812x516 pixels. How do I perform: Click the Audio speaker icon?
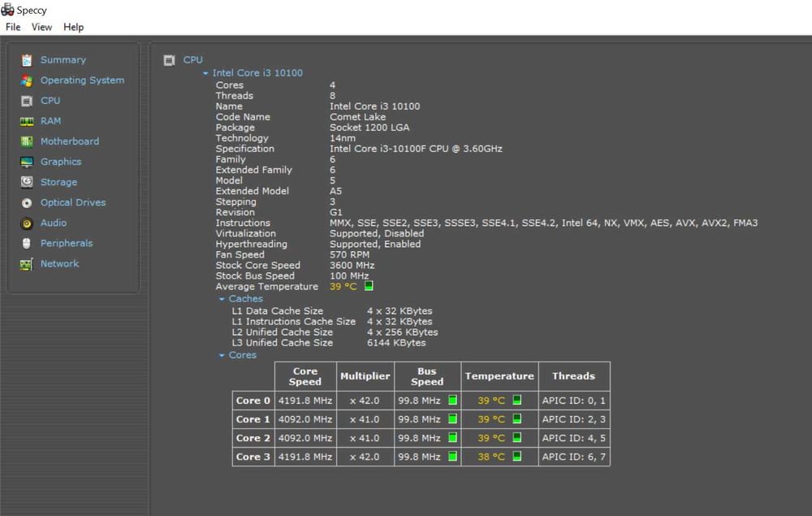[x=27, y=223]
